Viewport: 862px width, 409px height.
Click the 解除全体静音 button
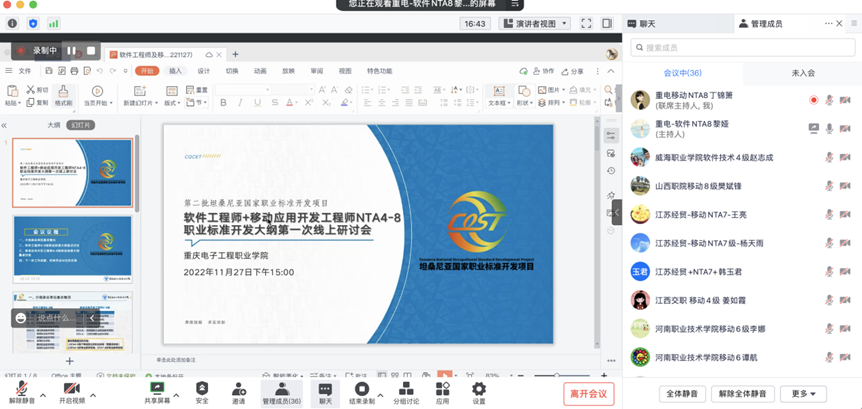tap(743, 394)
